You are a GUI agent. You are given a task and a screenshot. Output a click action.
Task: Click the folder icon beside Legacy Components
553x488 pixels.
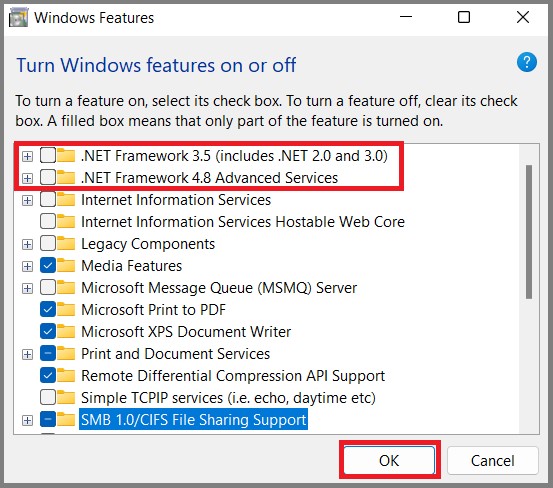(x=66, y=244)
